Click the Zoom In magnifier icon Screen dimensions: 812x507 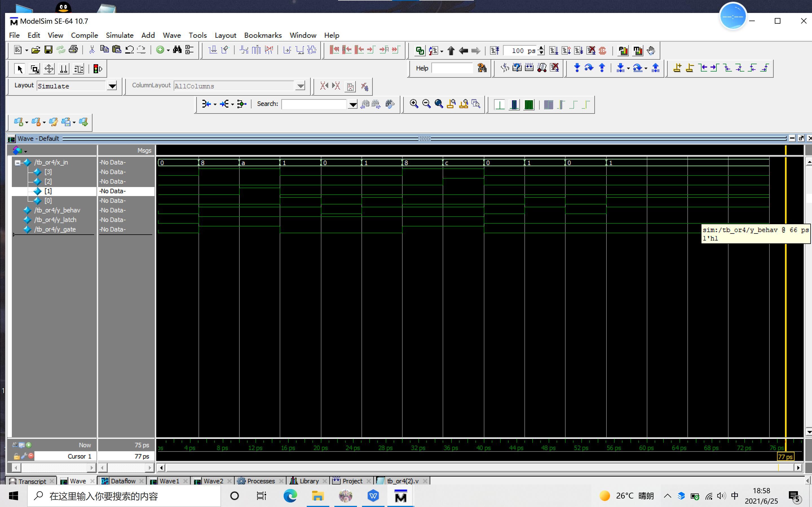(x=414, y=104)
